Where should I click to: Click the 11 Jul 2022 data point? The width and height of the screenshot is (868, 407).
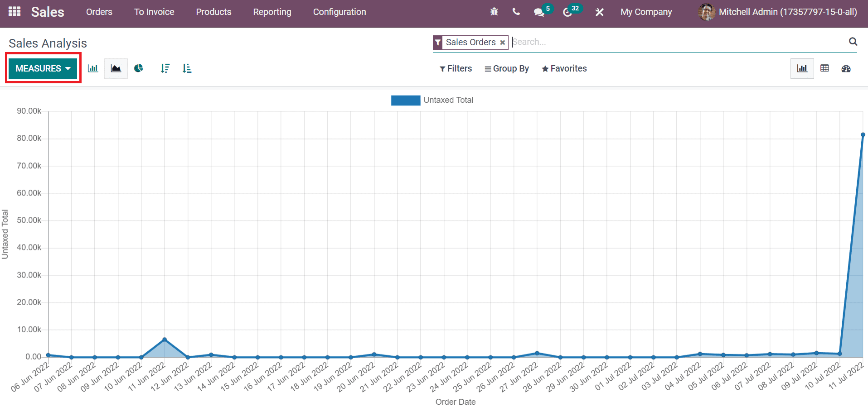click(863, 135)
